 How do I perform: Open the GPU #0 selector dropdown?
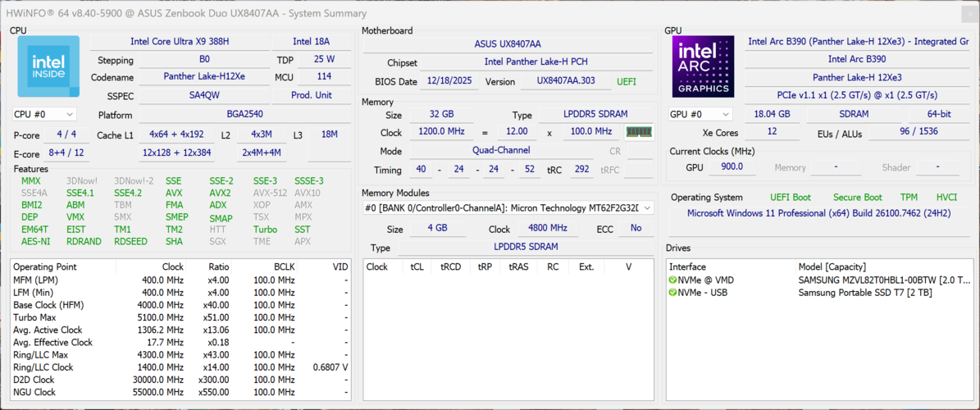point(700,115)
